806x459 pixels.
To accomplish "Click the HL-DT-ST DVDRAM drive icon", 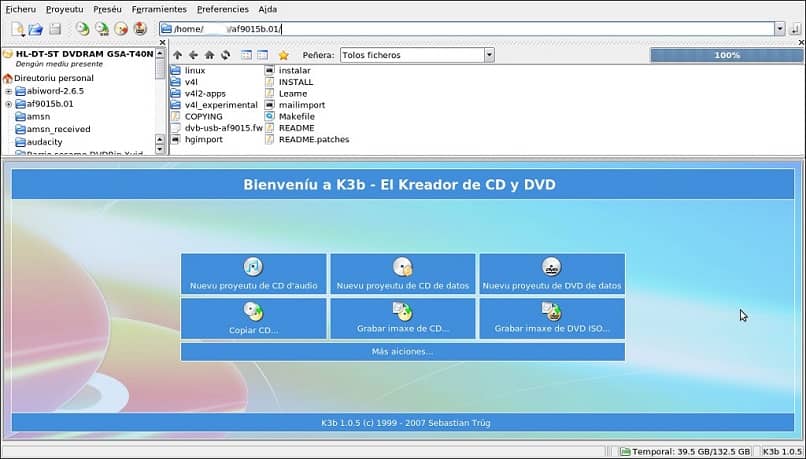I will (x=8, y=54).
